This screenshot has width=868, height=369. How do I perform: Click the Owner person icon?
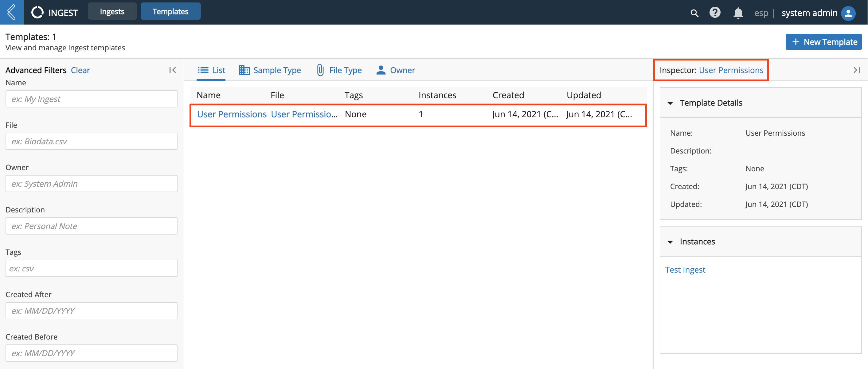point(381,70)
